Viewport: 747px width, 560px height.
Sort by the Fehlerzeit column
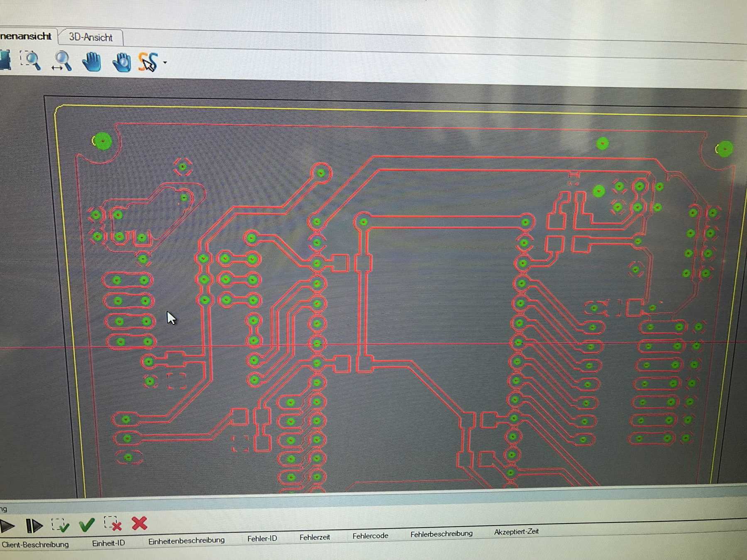(x=315, y=537)
